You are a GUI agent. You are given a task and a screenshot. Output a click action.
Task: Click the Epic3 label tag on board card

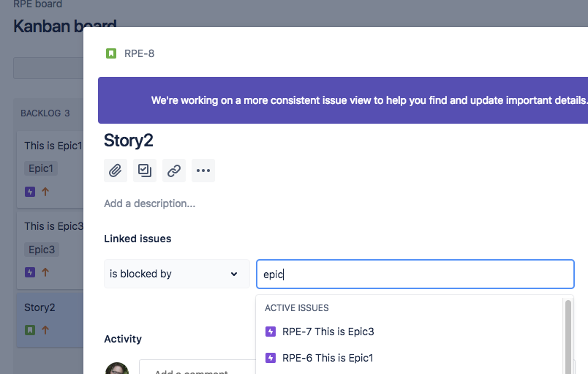pyautogui.click(x=42, y=250)
